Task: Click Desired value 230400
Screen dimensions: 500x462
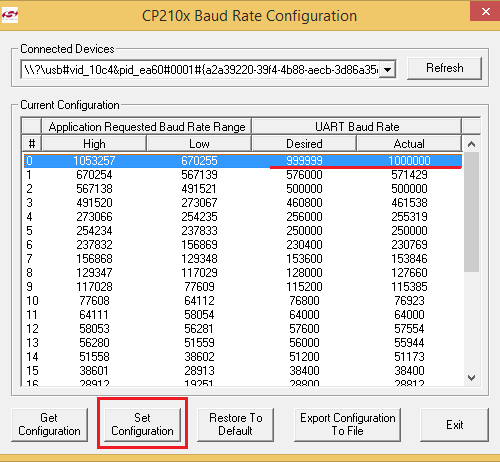Action: pos(304,245)
